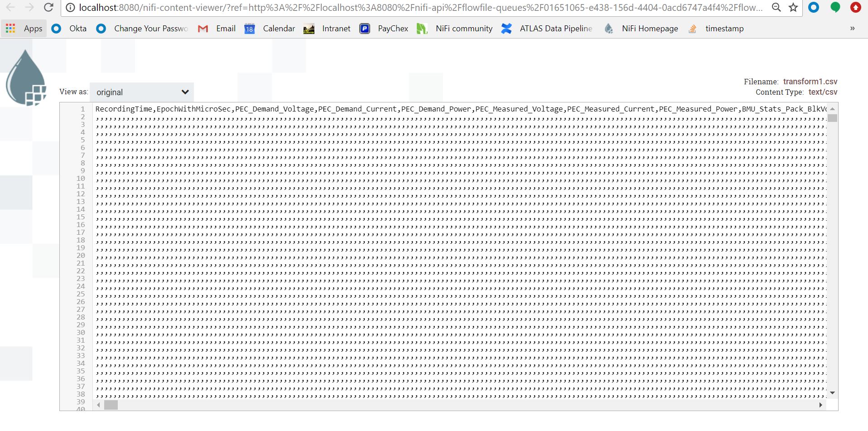This screenshot has height=431, width=868.
Task: Click the PayChex bookmark icon
Action: point(365,28)
